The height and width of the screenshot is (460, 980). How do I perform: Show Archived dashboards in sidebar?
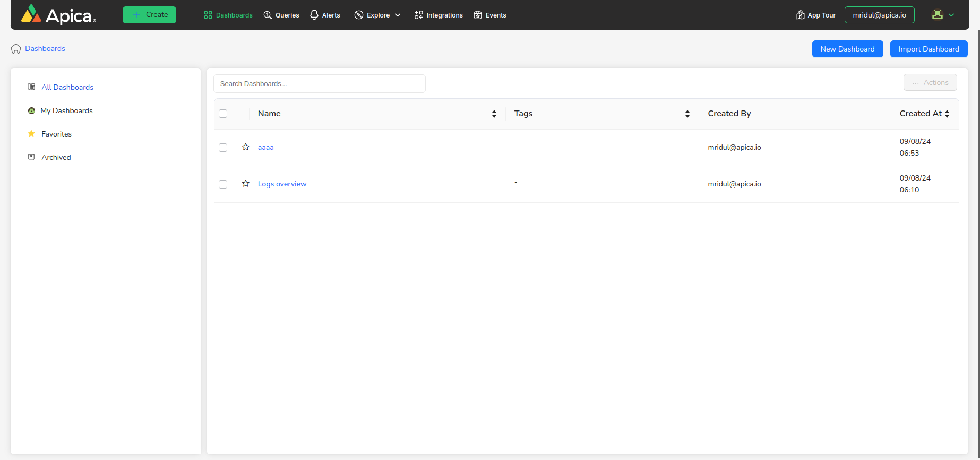coord(56,157)
